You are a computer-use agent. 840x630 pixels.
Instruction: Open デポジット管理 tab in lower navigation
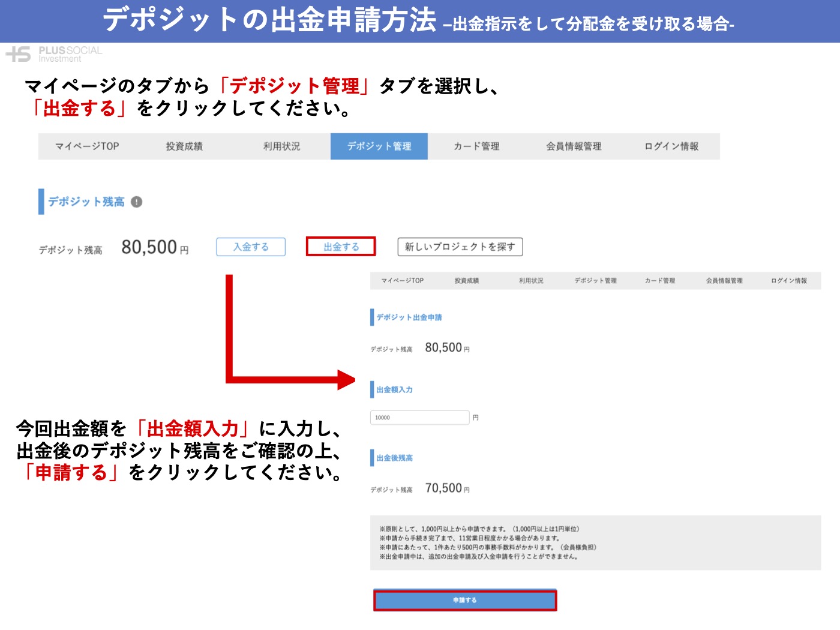click(x=596, y=281)
